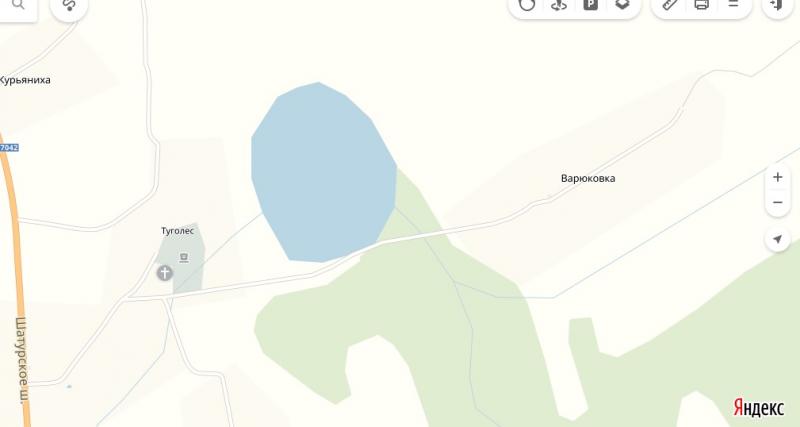800x427 pixels.
Task: Click the cemetery cross marker
Action: 164,273
